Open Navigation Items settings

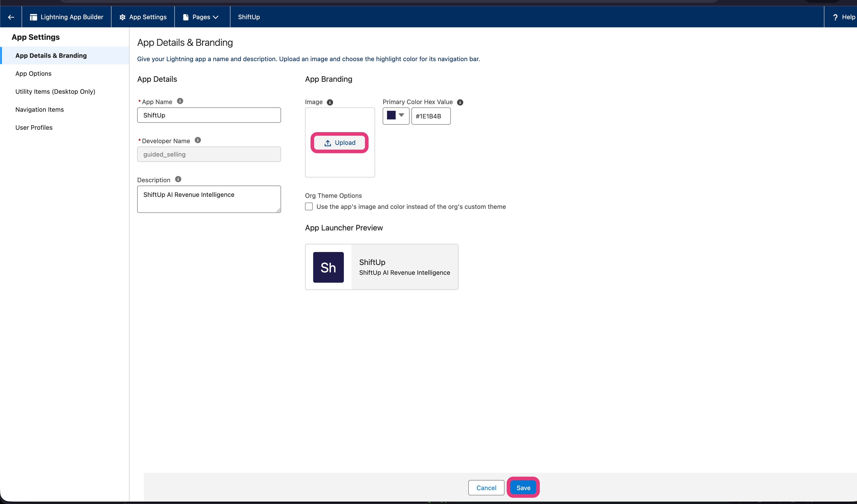40,110
